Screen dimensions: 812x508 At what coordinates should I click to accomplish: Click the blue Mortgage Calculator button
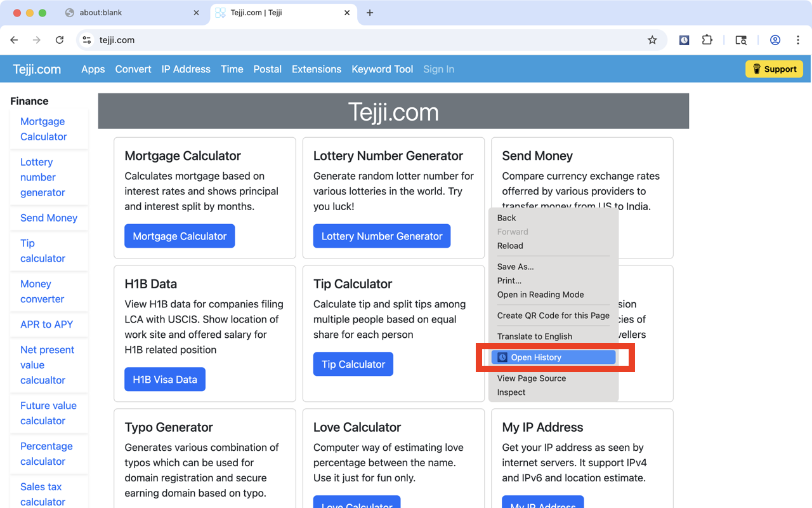click(x=180, y=236)
